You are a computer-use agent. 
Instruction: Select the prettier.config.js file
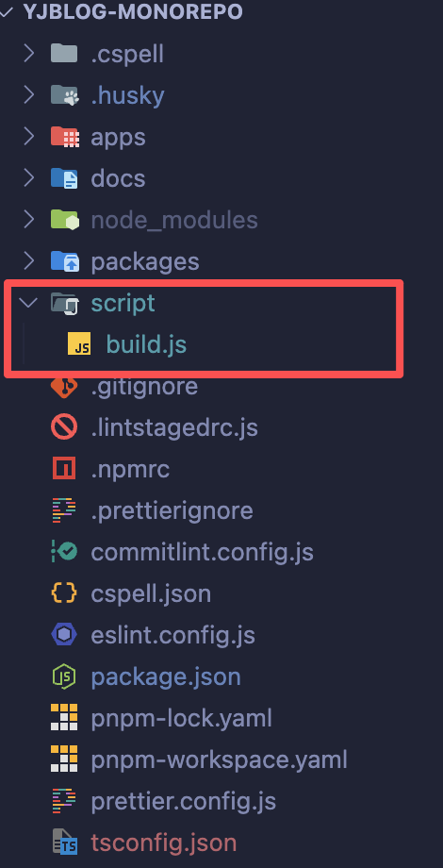pos(184,801)
